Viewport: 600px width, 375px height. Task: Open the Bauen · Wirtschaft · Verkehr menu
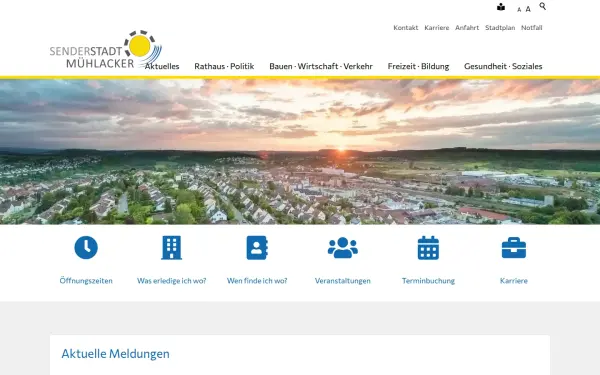point(321,66)
